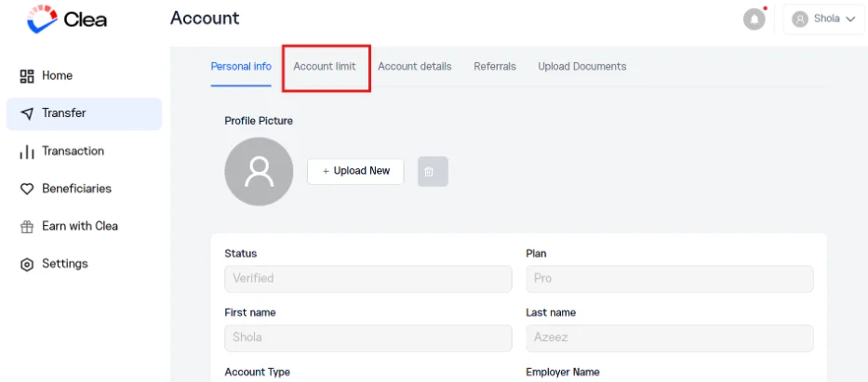This screenshot has width=868, height=382.
Task: Click the Plan field showing Pro
Action: (670, 279)
